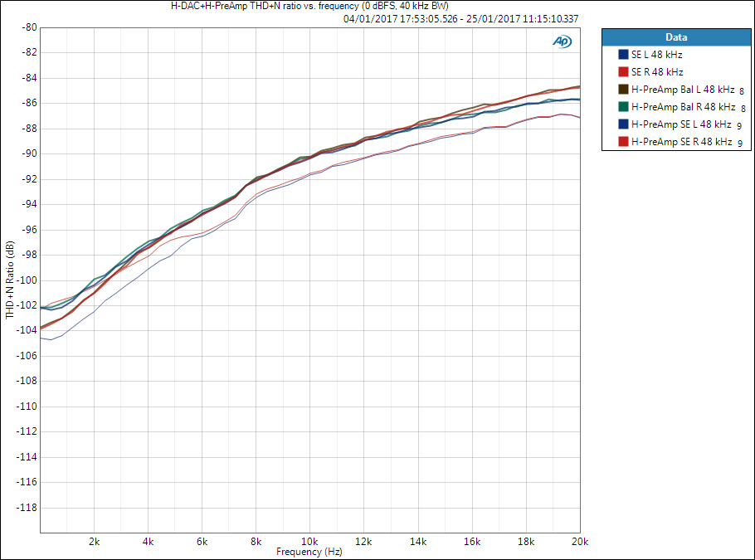Viewport: 755px width, 560px height.
Task: Click the number 9 beside H-PreAmp SE R
Action: [x=740, y=143]
